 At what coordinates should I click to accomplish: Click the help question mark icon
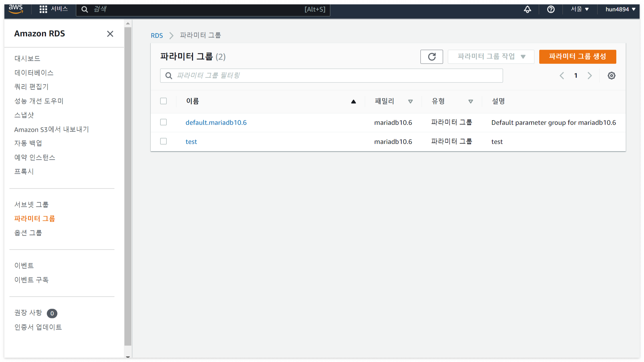pos(551,9)
